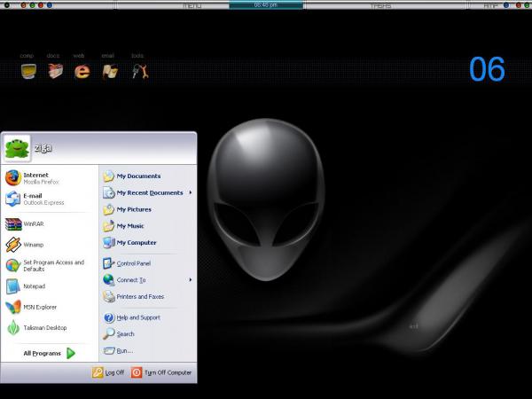
Task: Launch MSN Explorer
Action: (39, 307)
